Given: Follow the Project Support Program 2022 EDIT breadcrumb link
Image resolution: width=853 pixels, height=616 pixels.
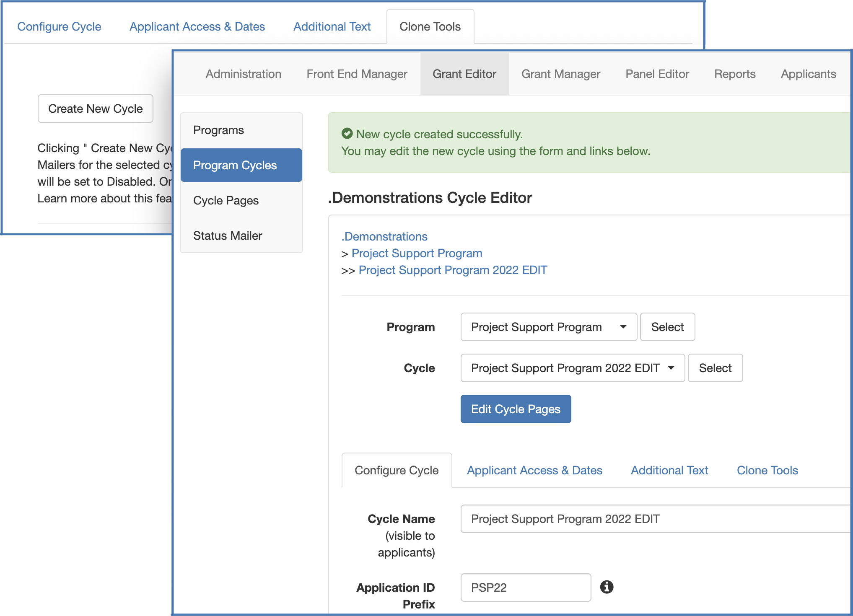Looking at the screenshot, I should pos(453,270).
